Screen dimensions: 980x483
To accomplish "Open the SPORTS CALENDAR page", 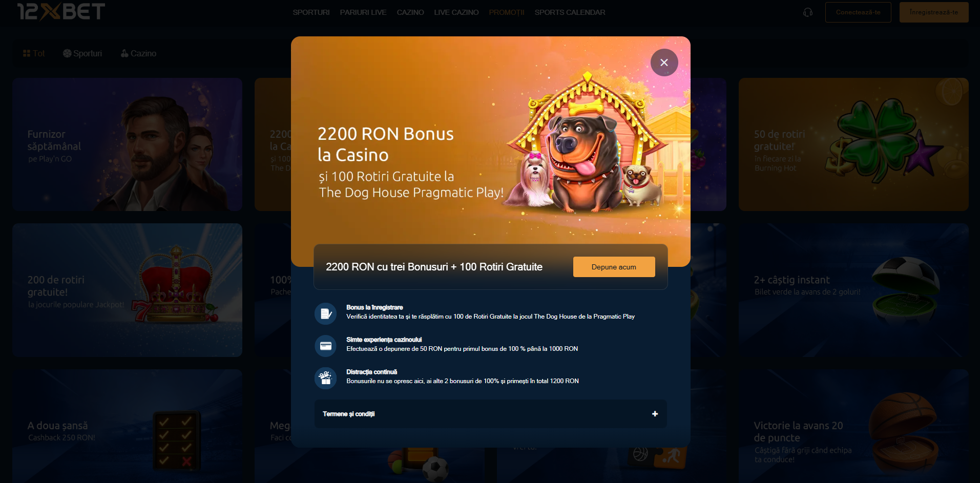I will click(570, 12).
